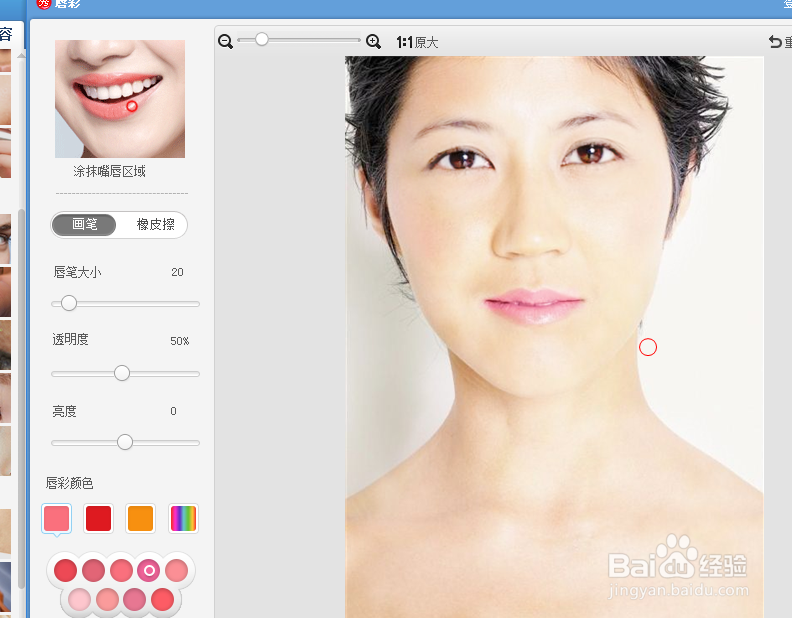
Task: Click the zoom in magnifier icon
Action: click(373, 41)
